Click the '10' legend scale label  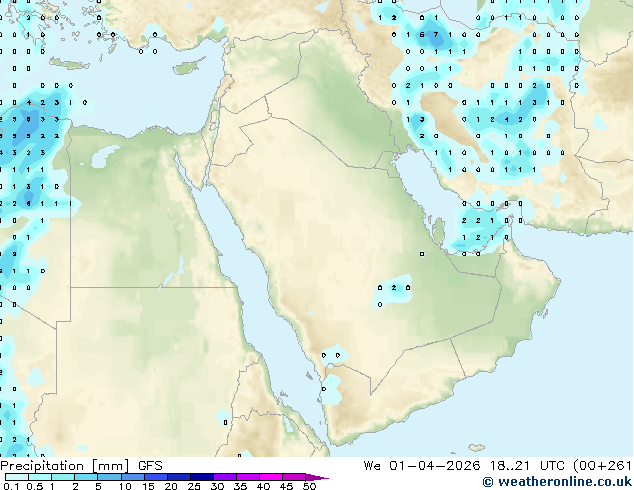tap(125, 486)
